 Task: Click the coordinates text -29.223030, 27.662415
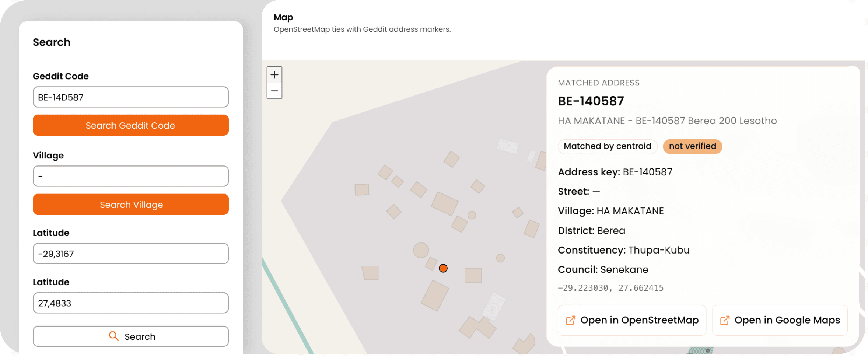610,288
